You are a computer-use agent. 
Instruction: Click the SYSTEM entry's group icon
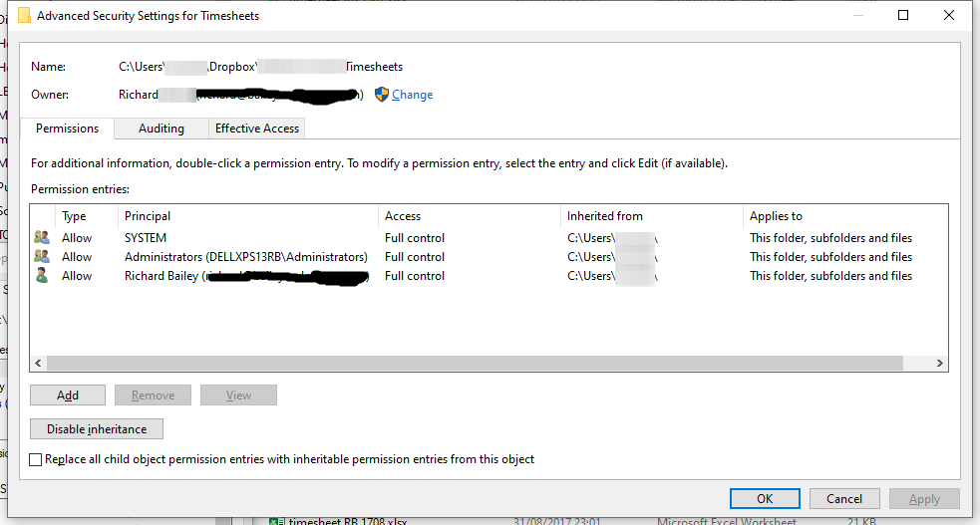tap(42, 238)
